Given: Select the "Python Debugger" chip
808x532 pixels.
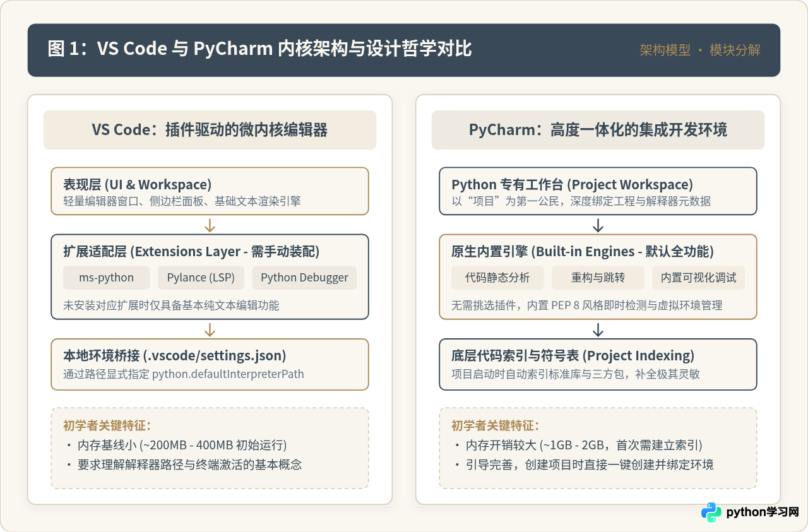Looking at the screenshot, I should point(304,278).
